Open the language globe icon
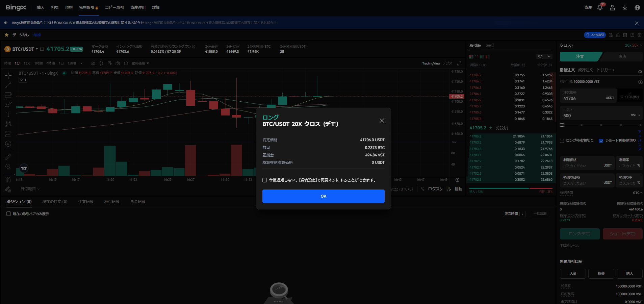 tap(637, 7)
